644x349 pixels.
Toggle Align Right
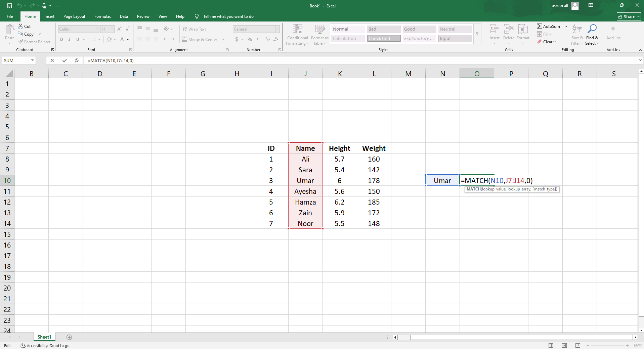[156, 39]
